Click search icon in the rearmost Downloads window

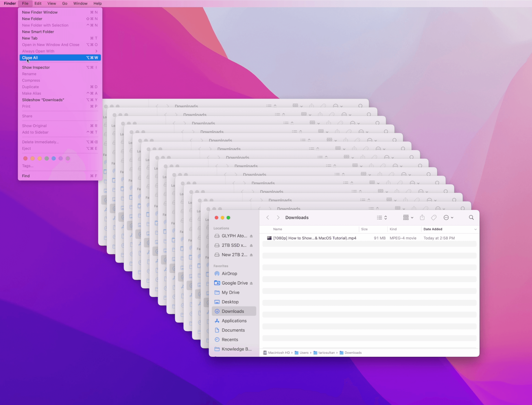point(360,106)
